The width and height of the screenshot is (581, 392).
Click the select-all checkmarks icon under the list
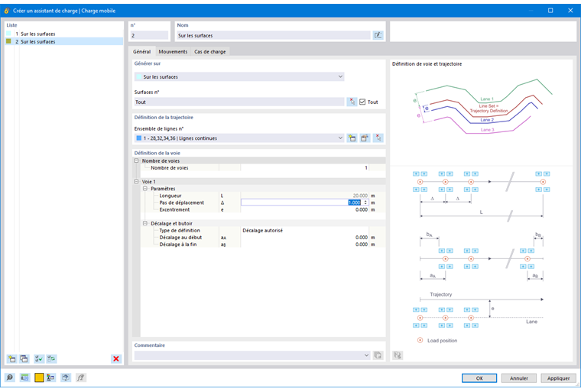coord(39,358)
